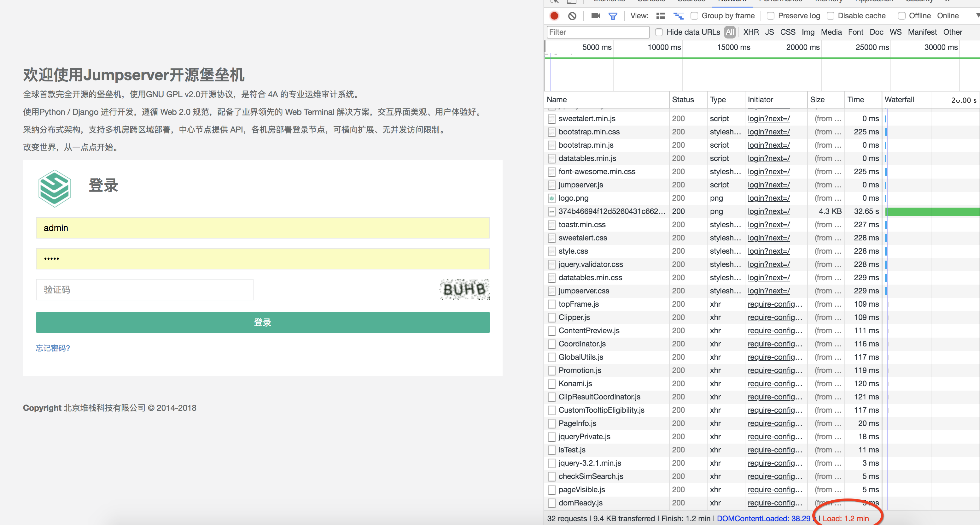Filter requests by Media
The height and width of the screenshot is (525, 980).
pos(831,32)
